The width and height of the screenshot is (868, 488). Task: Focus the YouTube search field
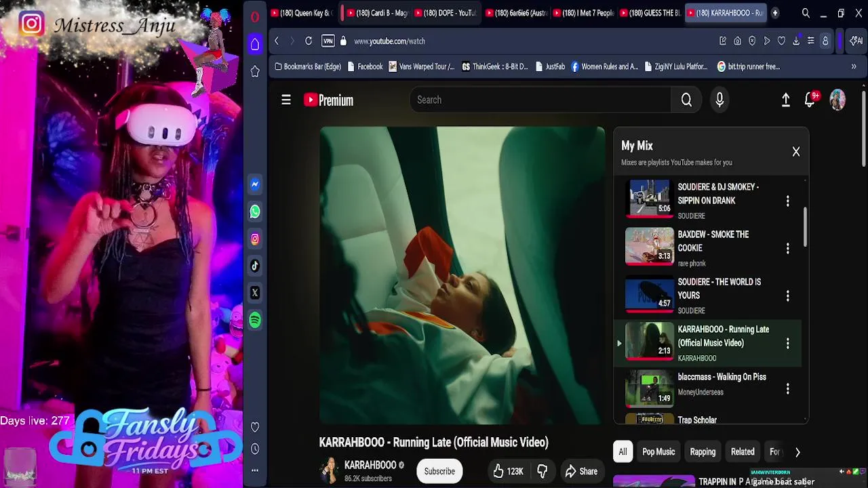(x=540, y=100)
